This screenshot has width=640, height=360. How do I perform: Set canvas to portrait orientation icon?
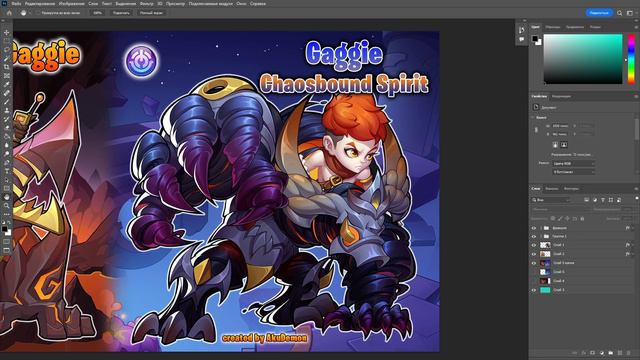555,145
